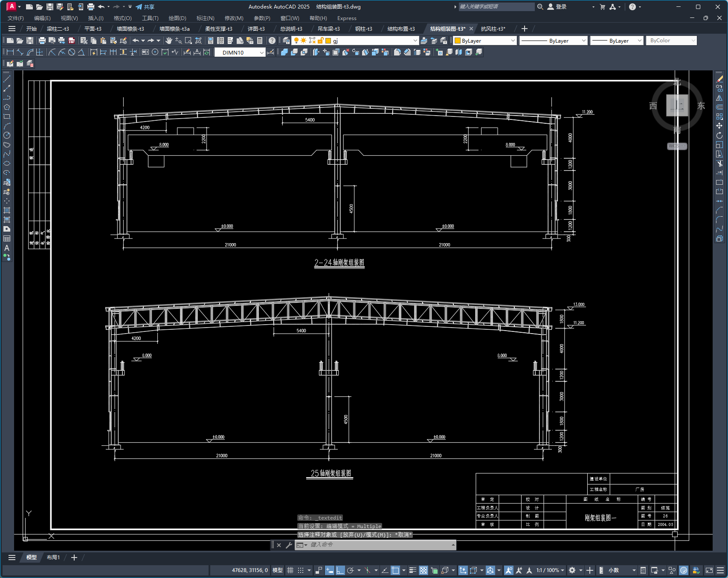The height and width of the screenshot is (578, 728).
Task: Select the Line tool in the Draw toolbar
Action: pyautogui.click(x=7, y=79)
